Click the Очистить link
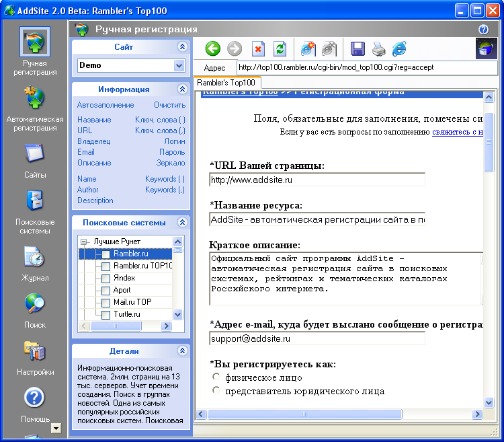 pos(170,105)
